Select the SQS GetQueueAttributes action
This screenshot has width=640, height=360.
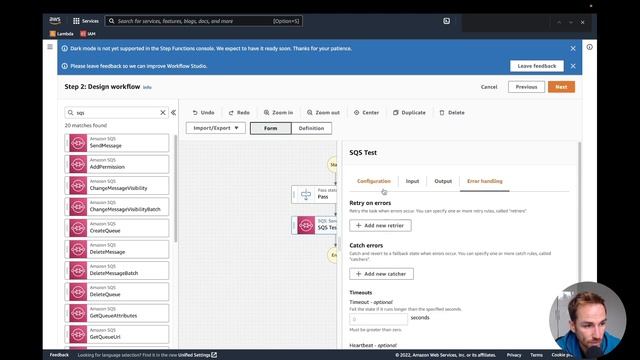point(117,313)
